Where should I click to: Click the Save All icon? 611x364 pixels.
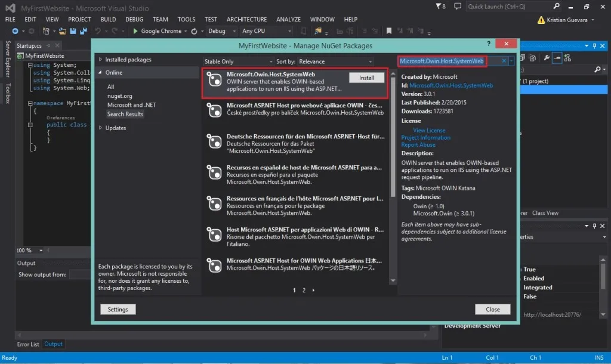[x=84, y=31]
